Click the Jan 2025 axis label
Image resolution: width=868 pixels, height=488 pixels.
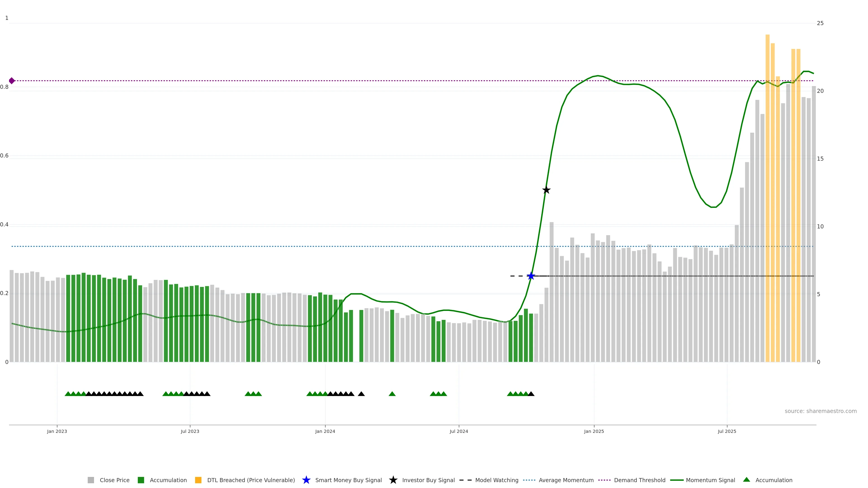[594, 432]
